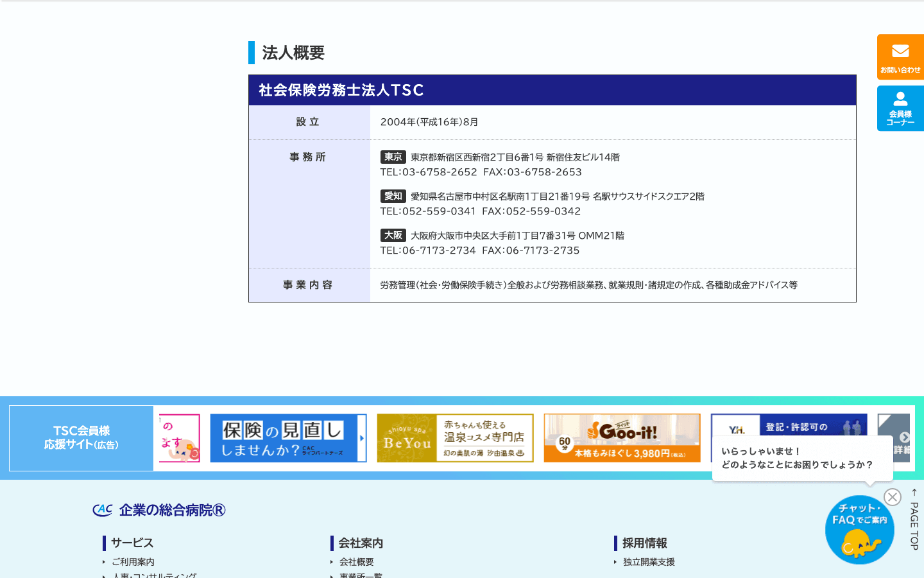This screenshot has height=578, width=924.
Task: Click the 大阪府大阪市中央区 OMM21階 address
Action: pos(517,236)
